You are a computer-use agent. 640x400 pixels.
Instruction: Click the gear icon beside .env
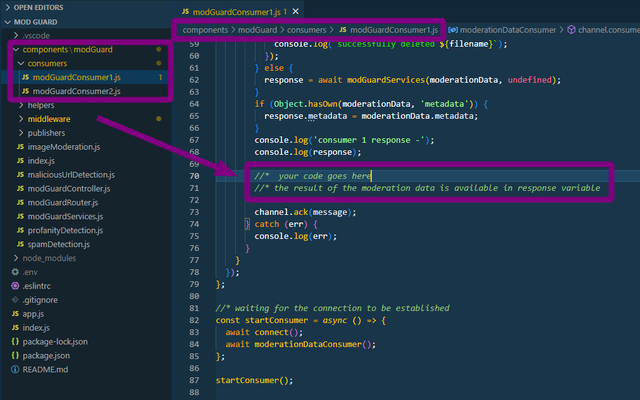[x=15, y=272]
